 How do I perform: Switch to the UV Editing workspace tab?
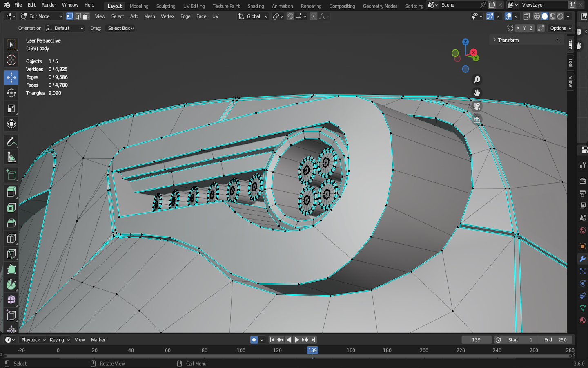click(x=194, y=6)
